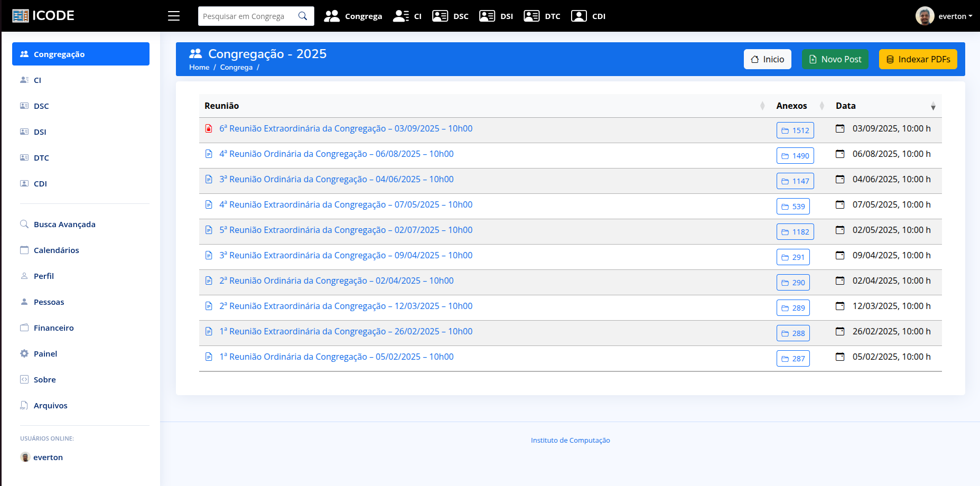
Task: Click the ICODE logo
Action: (43, 15)
